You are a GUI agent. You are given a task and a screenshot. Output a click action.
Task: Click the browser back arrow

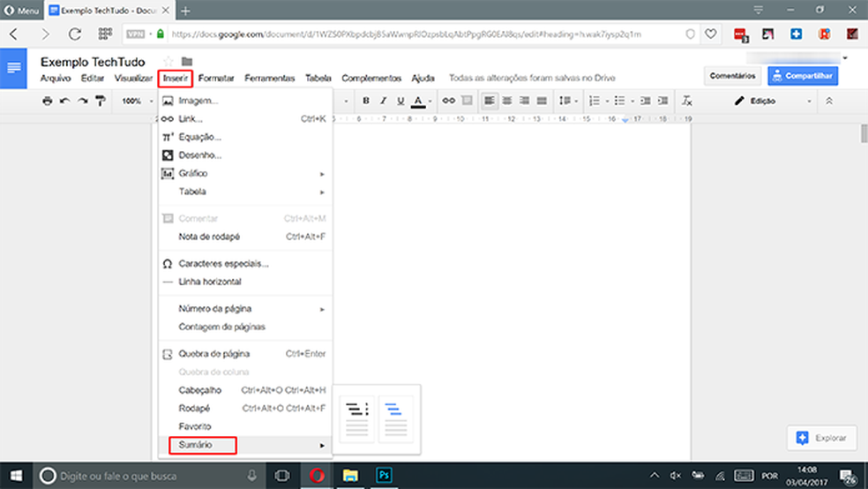[x=14, y=34]
